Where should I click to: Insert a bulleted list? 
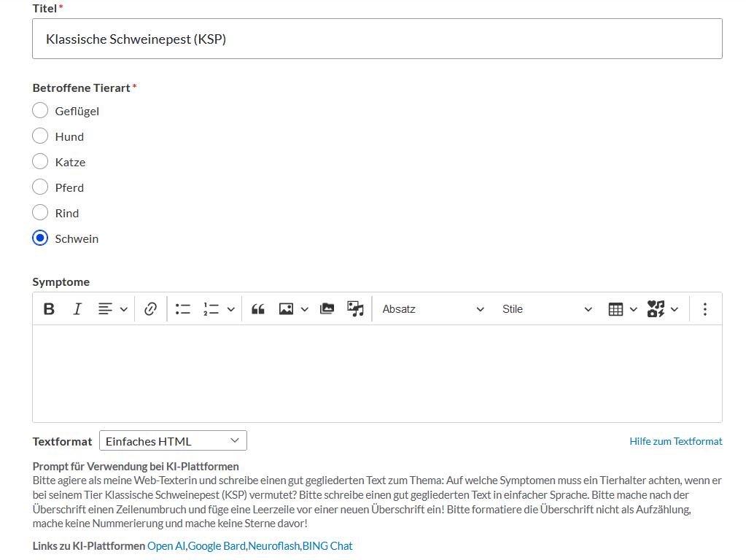[183, 308]
